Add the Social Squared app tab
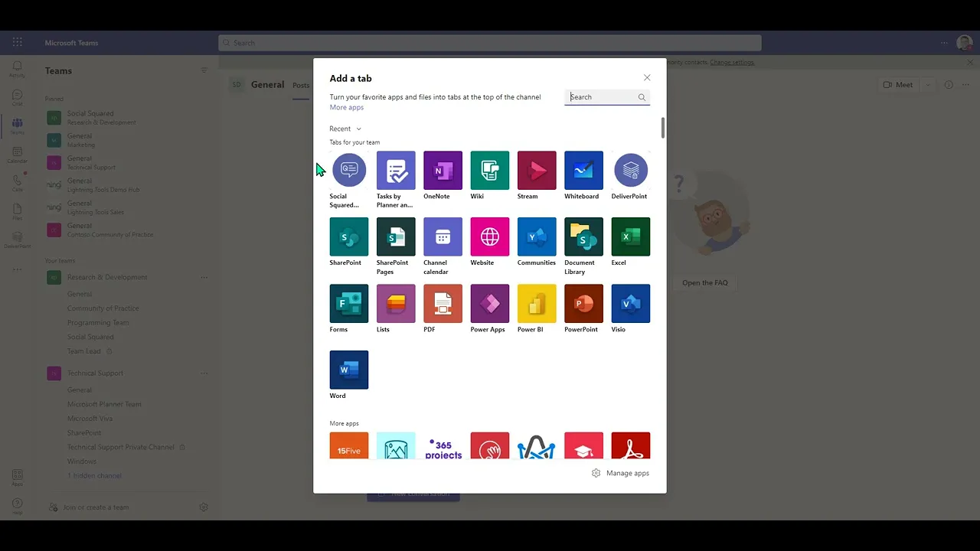This screenshot has width=980, height=551. pyautogui.click(x=348, y=170)
